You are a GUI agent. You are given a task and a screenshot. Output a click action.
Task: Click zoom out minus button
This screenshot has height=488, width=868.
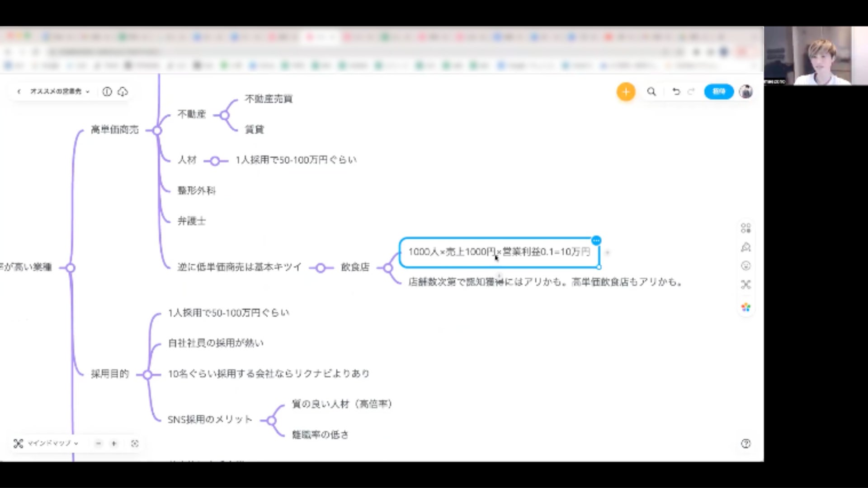[x=99, y=444]
